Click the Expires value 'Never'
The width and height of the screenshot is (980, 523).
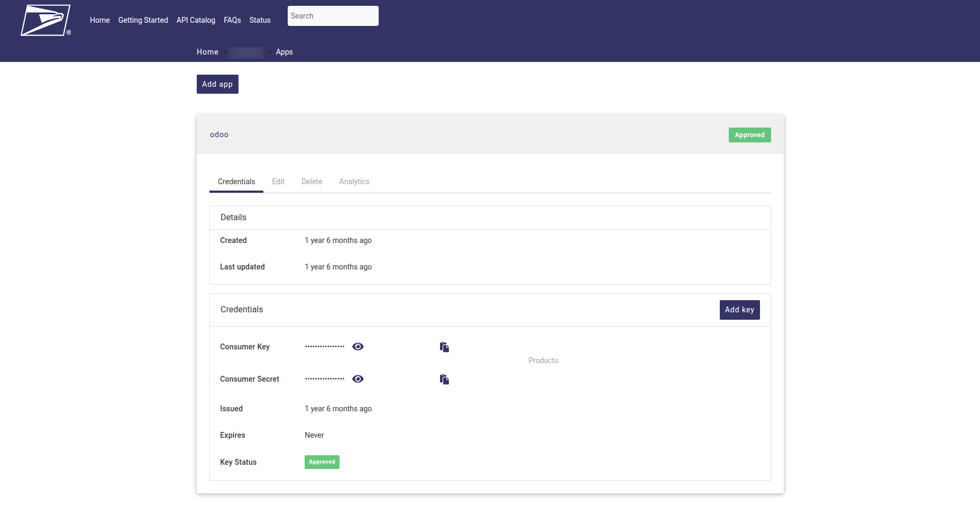click(x=314, y=435)
